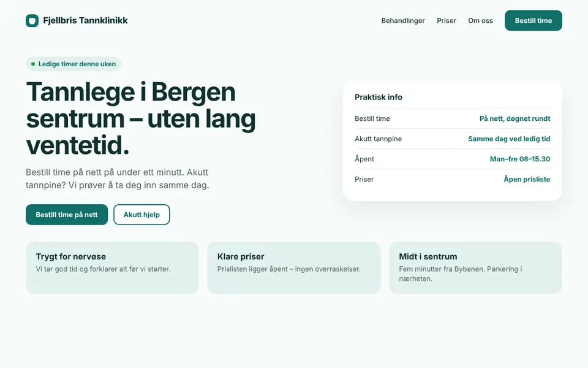Open the På nett, døgnet rundt link
588x368 pixels.
pos(514,118)
